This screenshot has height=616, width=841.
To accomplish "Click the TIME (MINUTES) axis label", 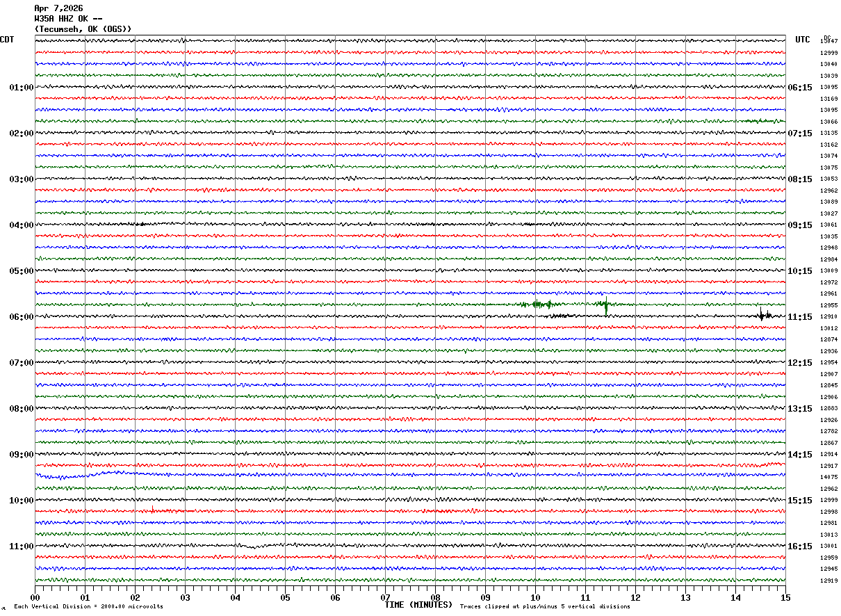I will click(x=418, y=605).
